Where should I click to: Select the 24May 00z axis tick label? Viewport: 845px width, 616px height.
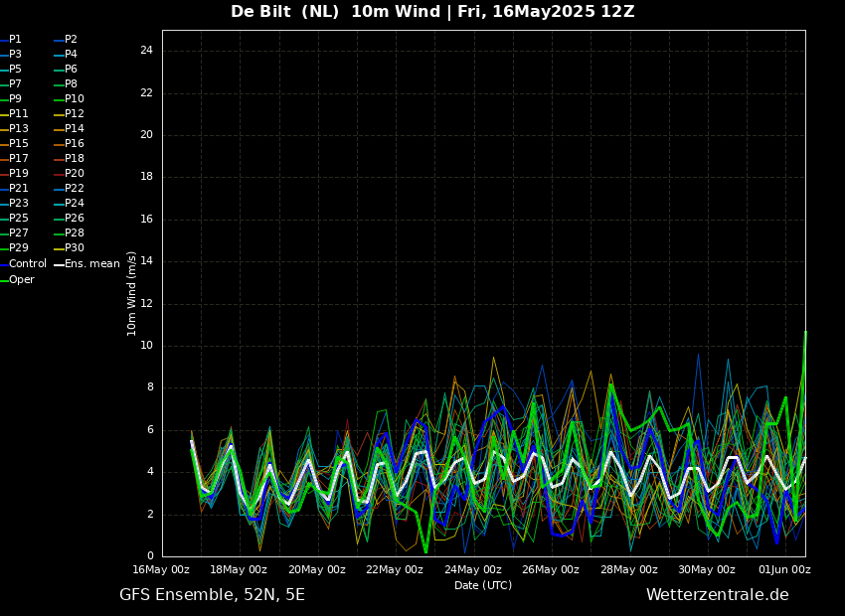(472, 569)
